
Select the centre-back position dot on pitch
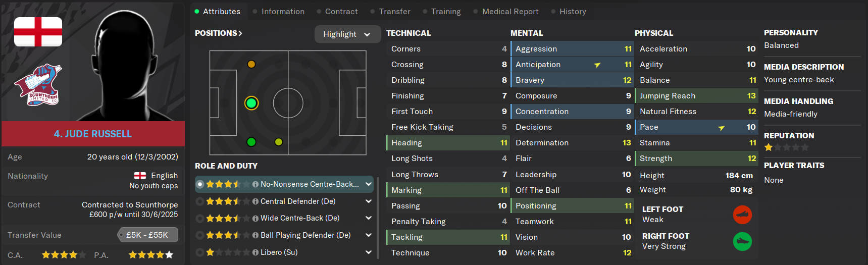click(251, 103)
